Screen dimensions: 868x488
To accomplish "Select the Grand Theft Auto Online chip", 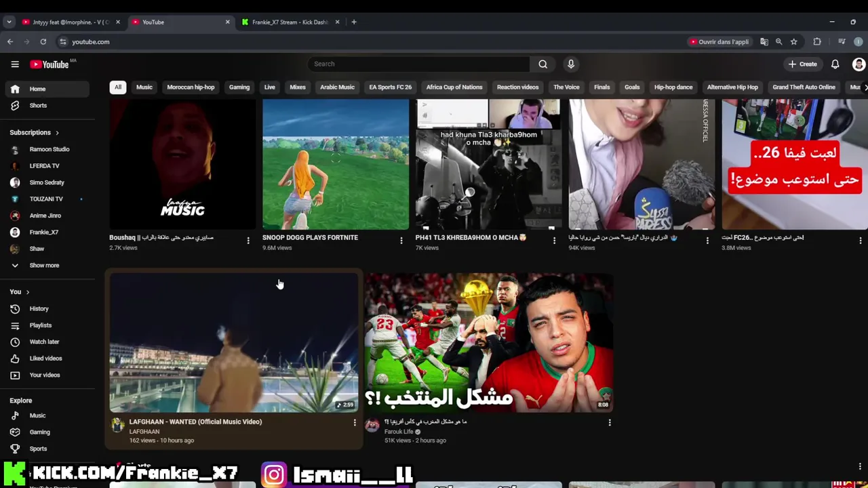I will (x=804, y=87).
